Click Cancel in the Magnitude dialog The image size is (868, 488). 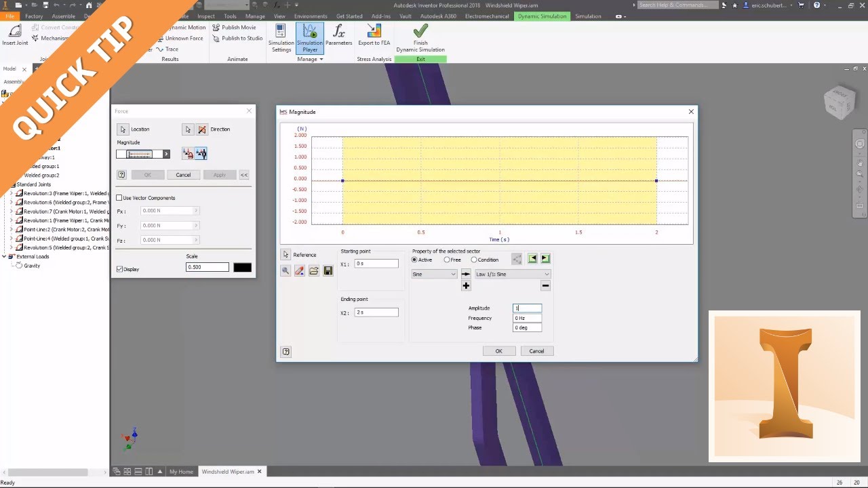536,351
